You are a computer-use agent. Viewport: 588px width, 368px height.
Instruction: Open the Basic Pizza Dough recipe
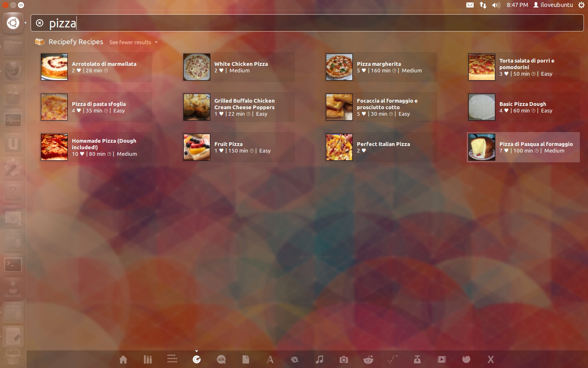(523, 107)
